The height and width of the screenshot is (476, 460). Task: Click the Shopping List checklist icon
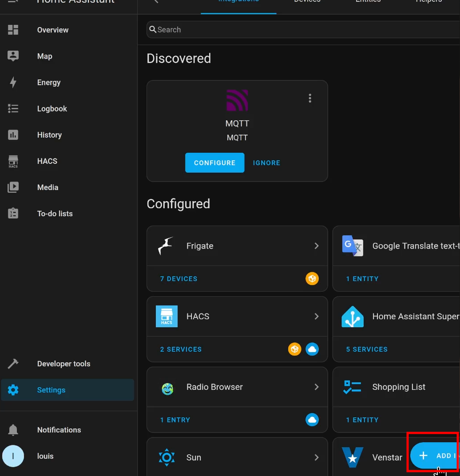pos(352,387)
